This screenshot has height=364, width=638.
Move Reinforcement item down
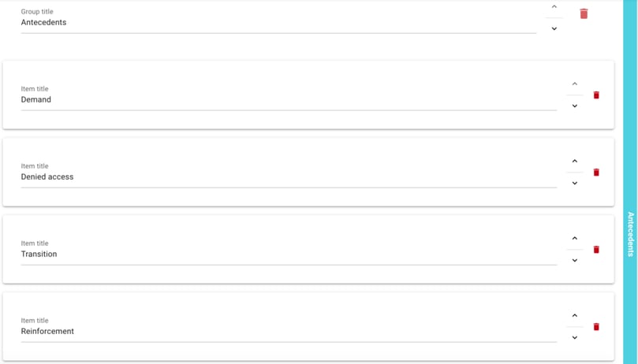[x=575, y=337]
